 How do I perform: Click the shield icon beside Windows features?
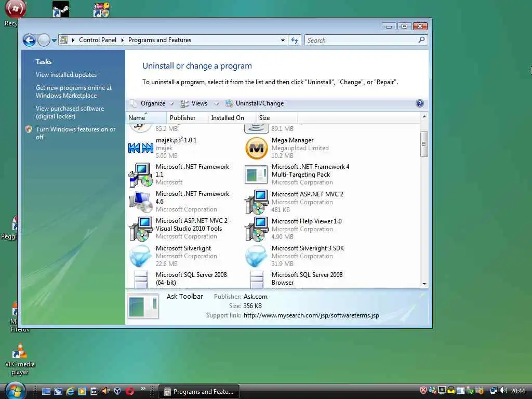(x=29, y=129)
